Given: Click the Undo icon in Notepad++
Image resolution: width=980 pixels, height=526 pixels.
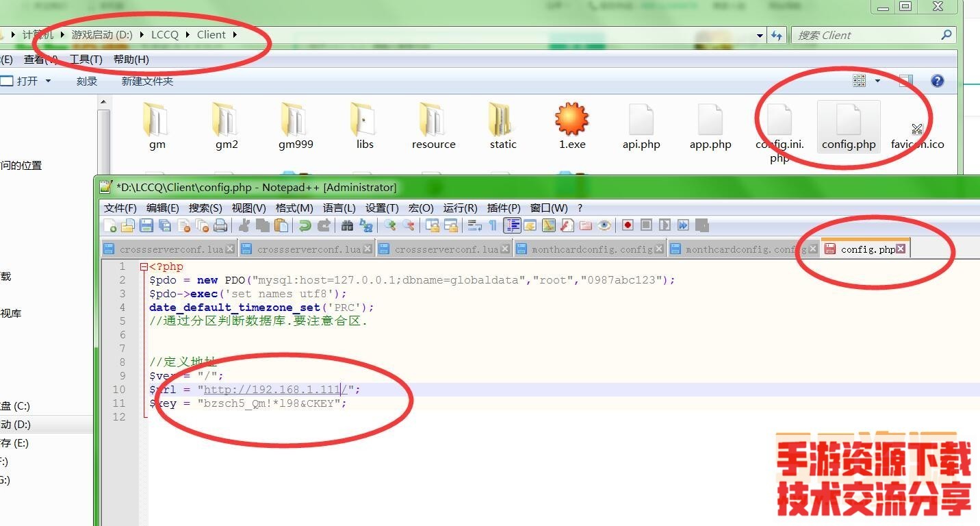Looking at the screenshot, I should [x=305, y=225].
